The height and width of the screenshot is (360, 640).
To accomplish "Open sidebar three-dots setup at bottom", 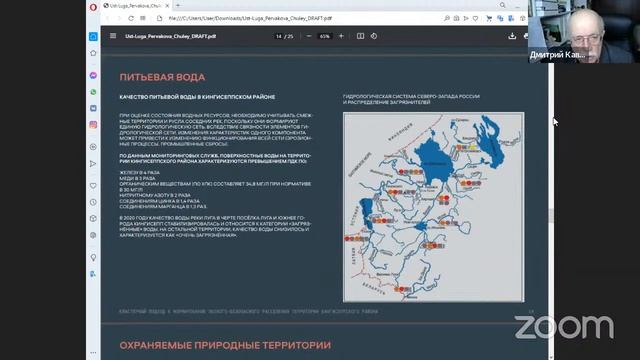I will coord(93,352).
